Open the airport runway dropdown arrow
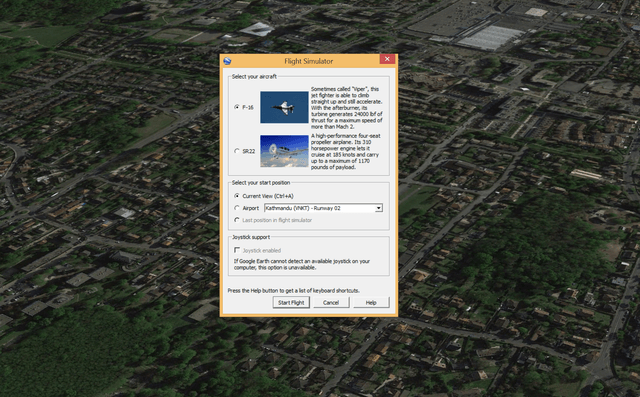This screenshot has width=640, height=397. coord(379,208)
